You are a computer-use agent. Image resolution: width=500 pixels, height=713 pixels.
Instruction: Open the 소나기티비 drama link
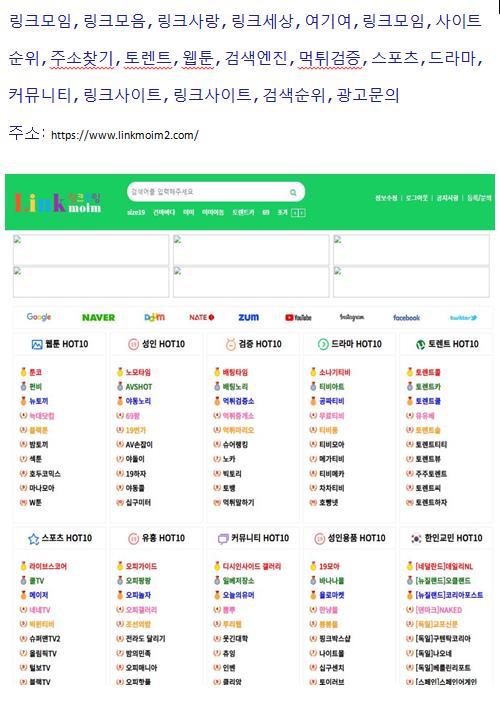(x=335, y=372)
